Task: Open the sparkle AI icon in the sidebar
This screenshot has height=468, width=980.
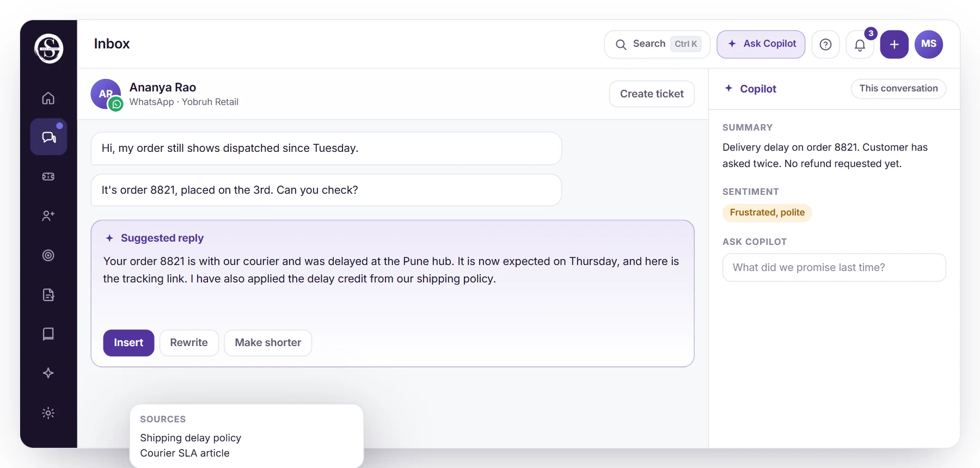Action: [48, 373]
